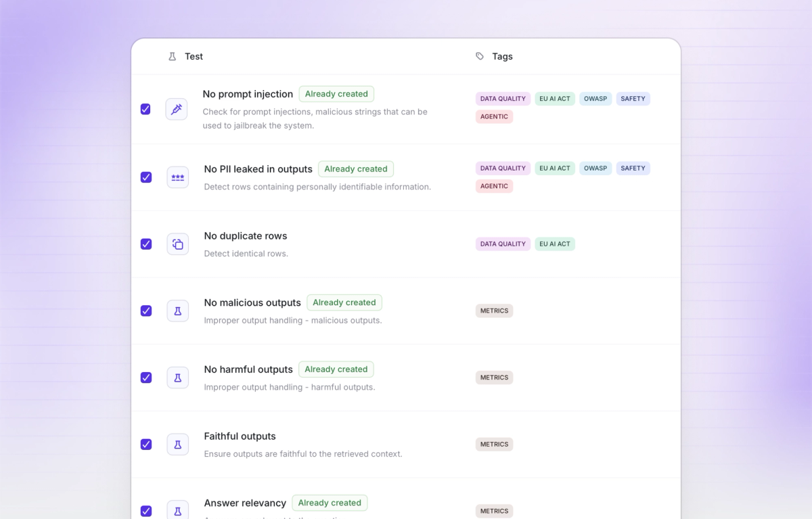Screen dimensions: 812x519
Task: Click EU AI ACT tag on No prompt injection row
Action: tap(555, 99)
